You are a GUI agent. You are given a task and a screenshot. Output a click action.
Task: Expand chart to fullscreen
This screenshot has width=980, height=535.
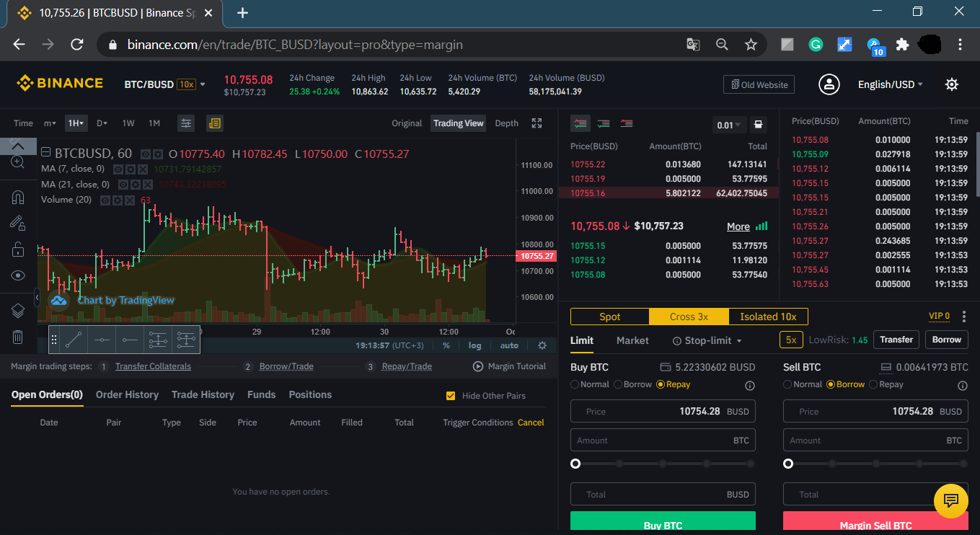tap(537, 123)
